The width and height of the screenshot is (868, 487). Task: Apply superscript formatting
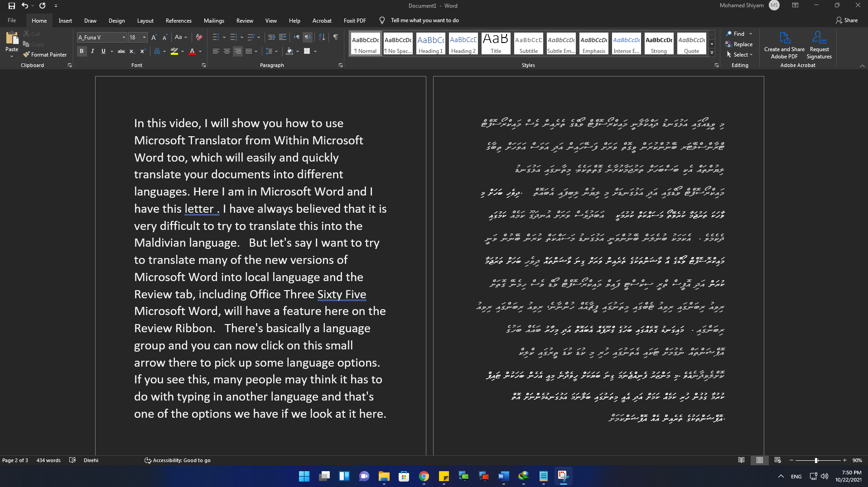pos(142,52)
